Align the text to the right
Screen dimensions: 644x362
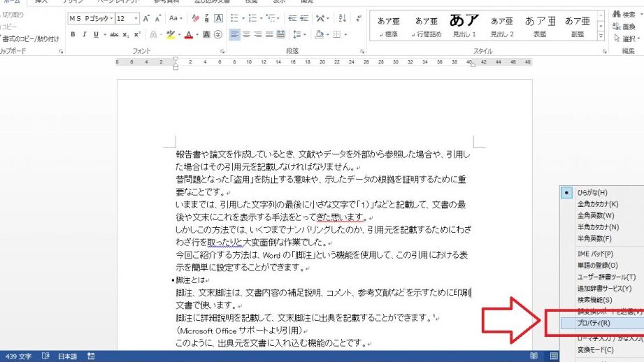pos(258,34)
